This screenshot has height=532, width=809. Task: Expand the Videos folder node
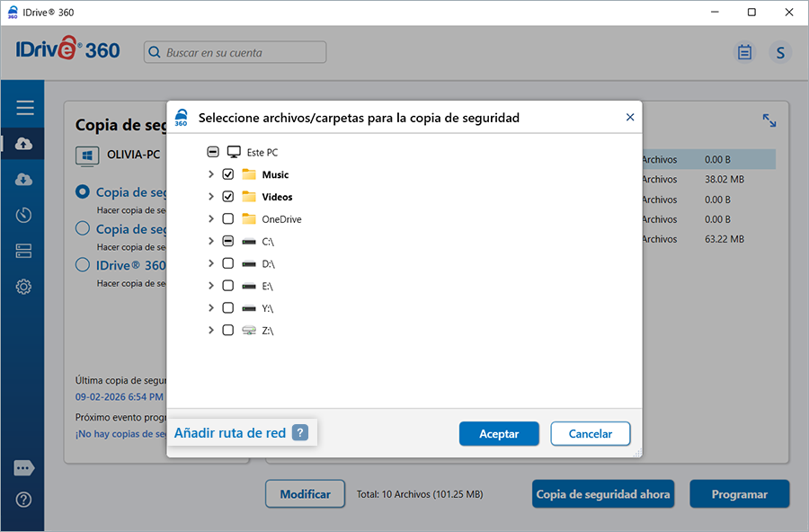[x=210, y=197]
